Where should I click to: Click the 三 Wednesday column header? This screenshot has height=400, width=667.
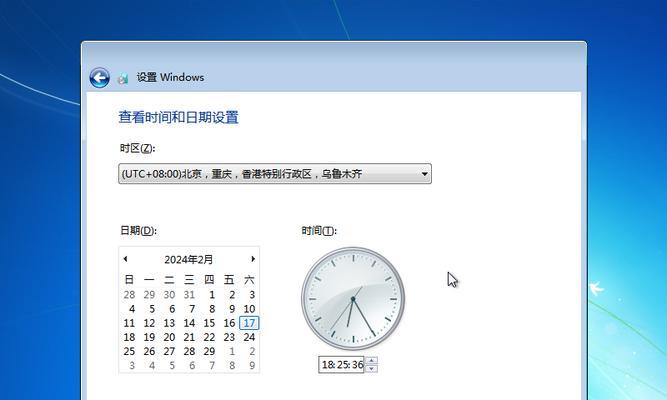click(x=189, y=280)
